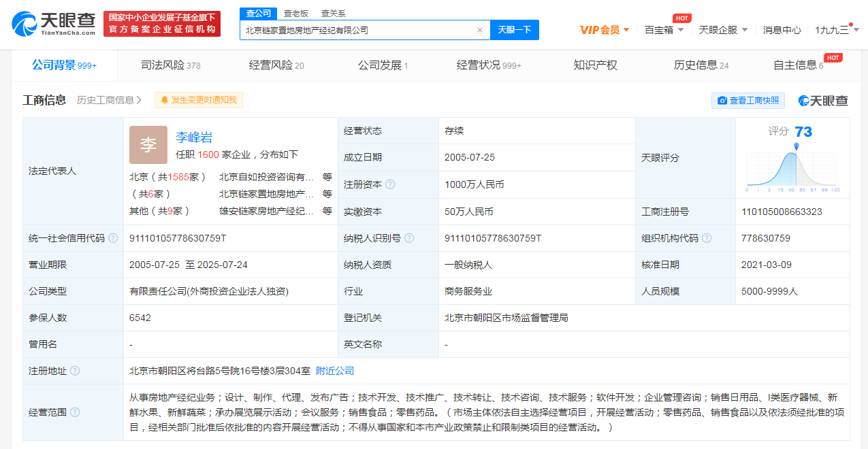868x449 pixels.
Task: Click help icon beside 组织机构代码
Action: [707, 238]
